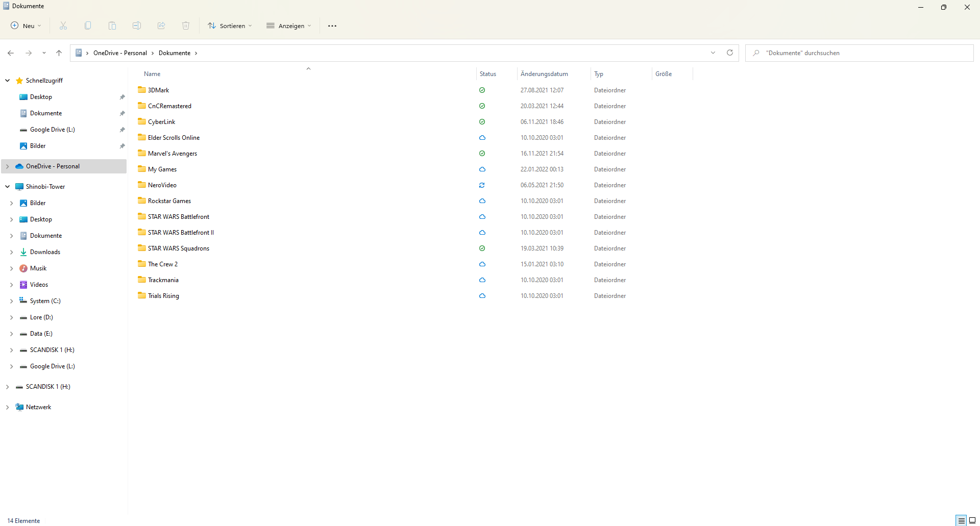Select the My Games folder name
980x526 pixels.
pos(162,169)
